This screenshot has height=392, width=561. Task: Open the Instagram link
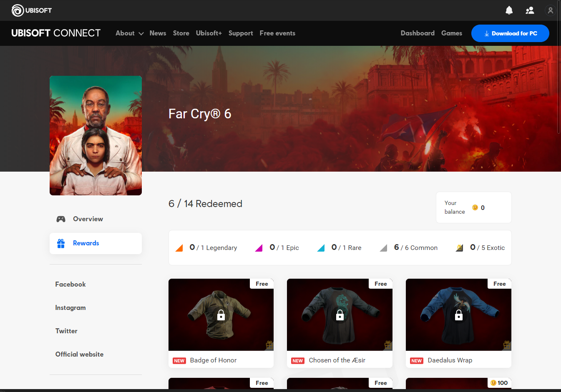pyautogui.click(x=70, y=308)
